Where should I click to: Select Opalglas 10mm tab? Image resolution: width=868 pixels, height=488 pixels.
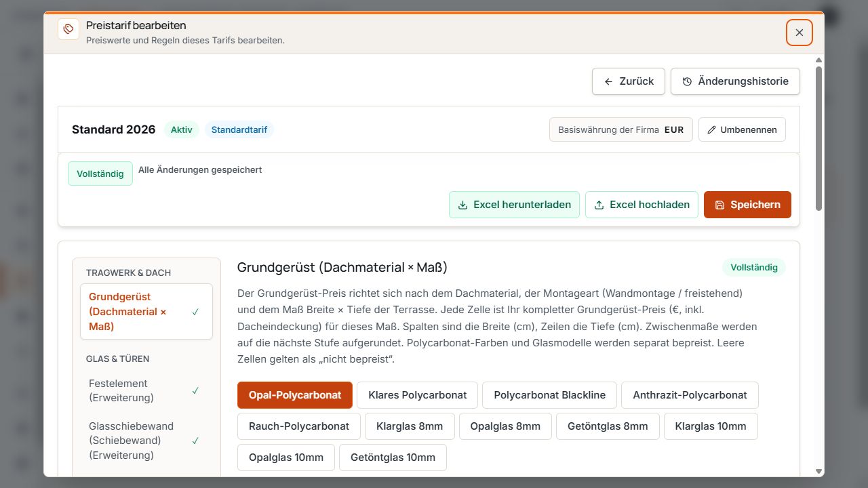[286, 457]
